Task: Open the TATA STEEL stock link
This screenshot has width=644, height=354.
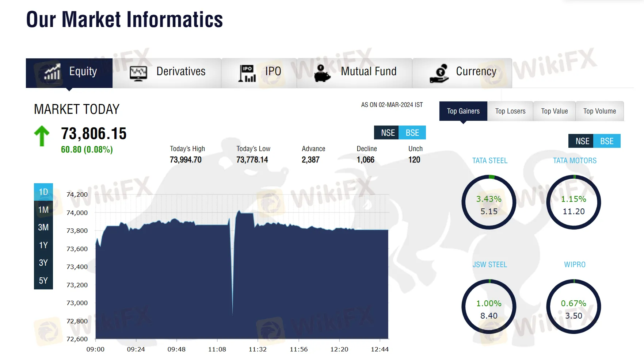Action: click(489, 161)
